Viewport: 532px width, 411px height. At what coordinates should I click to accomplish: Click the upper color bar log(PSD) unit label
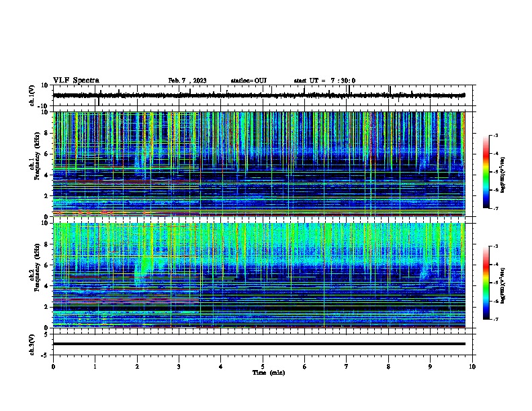502,175
